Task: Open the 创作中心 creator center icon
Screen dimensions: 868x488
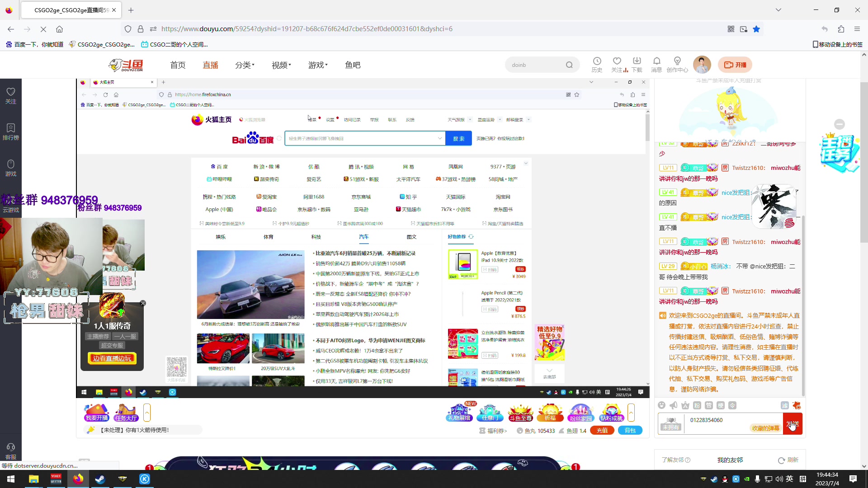Action: [x=677, y=65]
